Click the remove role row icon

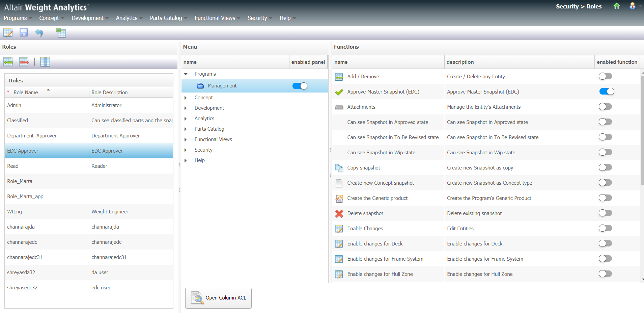pyautogui.click(x=24, y=62)
